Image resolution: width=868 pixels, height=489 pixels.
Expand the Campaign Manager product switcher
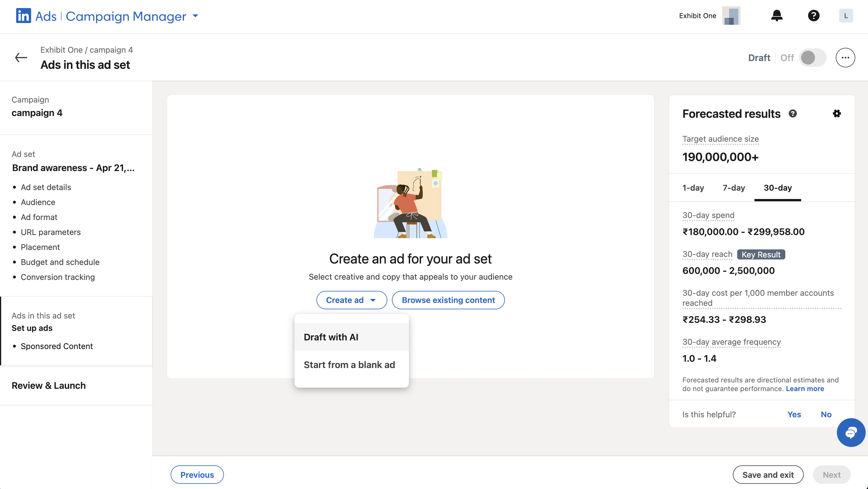coord(195,16)
